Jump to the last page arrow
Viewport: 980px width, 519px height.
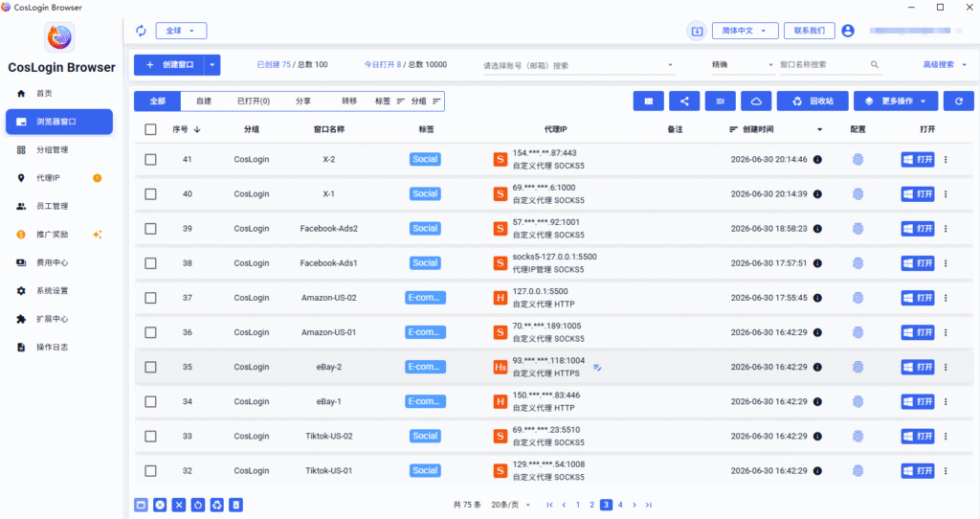pyautogui.click(x=649, y=505)
